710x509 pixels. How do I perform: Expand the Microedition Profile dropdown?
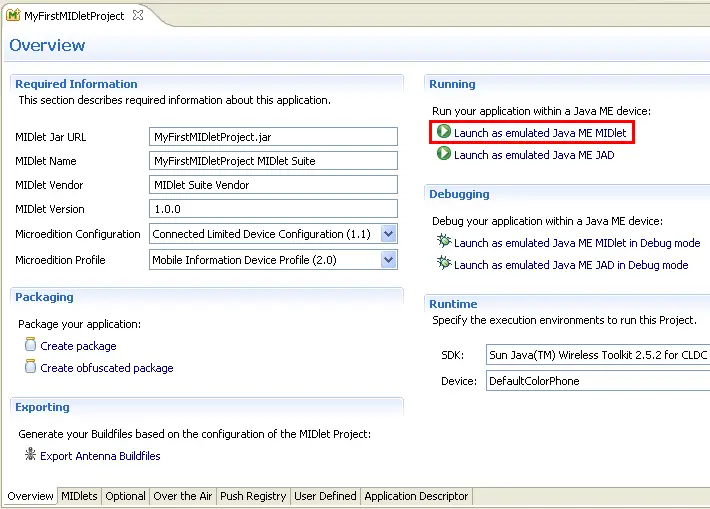pyautogui.click(x=388, y=260)
